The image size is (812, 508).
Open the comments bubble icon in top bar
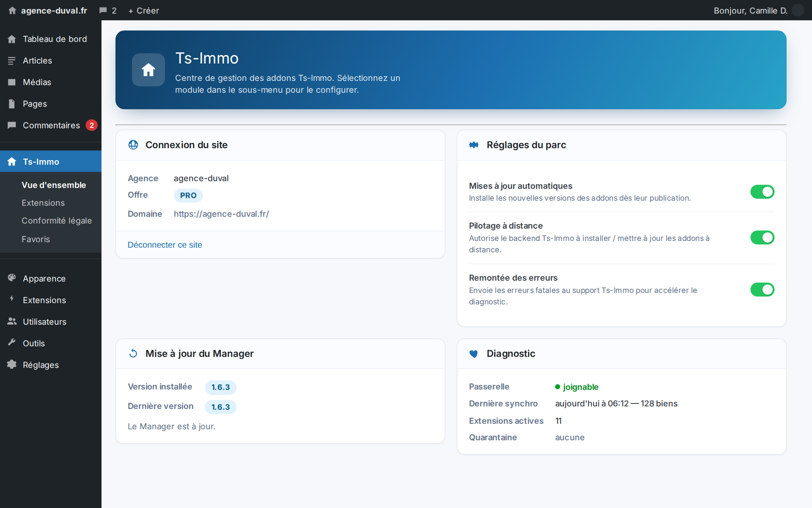[x=103, y=11]
